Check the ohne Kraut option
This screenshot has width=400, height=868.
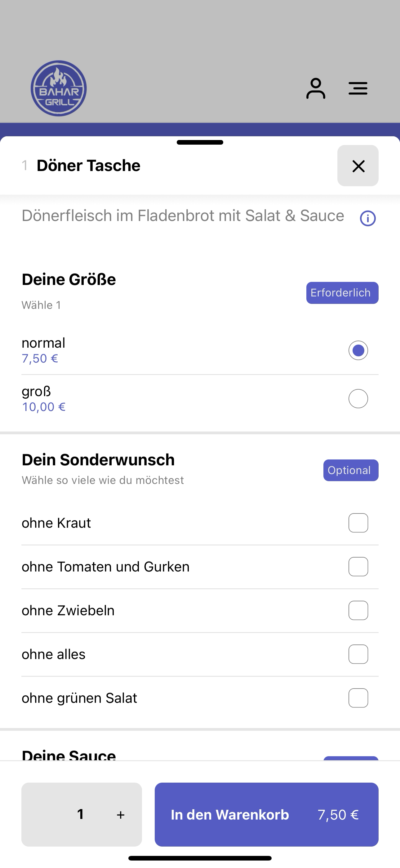[x=358, y=523]
